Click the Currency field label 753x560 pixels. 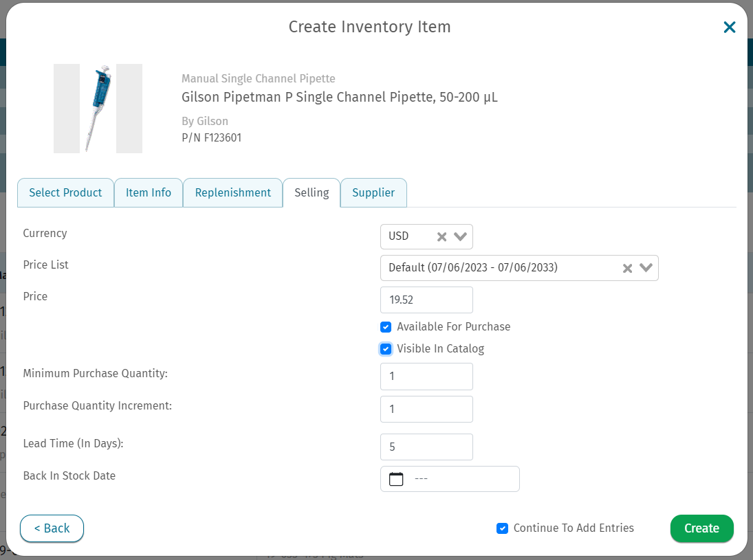[x=45, y=233]
